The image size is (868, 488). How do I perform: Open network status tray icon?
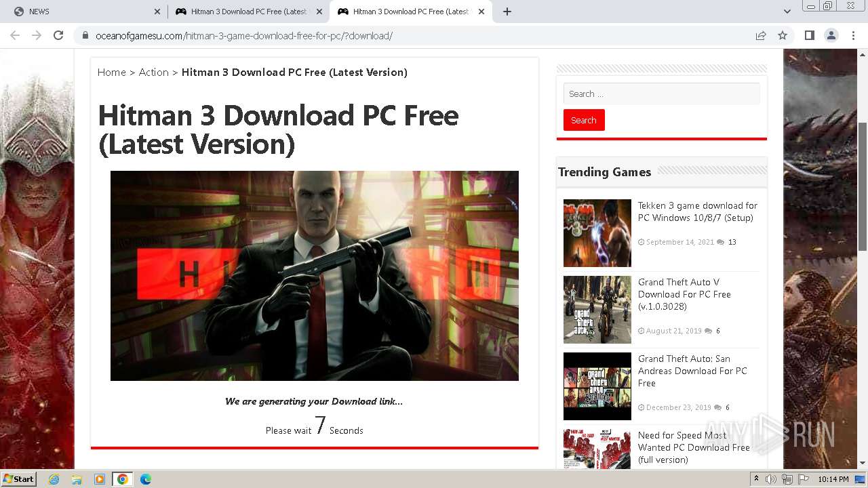tap(787, 479)
